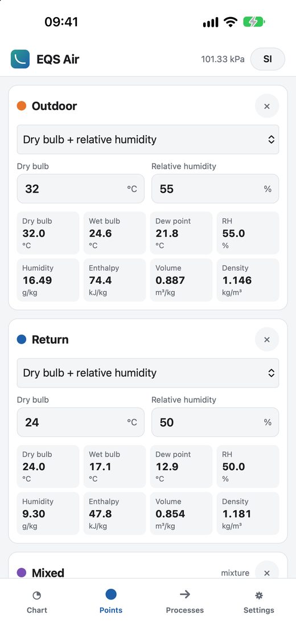Click the Outdoor orange color dot
Screen dimensions: 296x644
pos(21,106)
